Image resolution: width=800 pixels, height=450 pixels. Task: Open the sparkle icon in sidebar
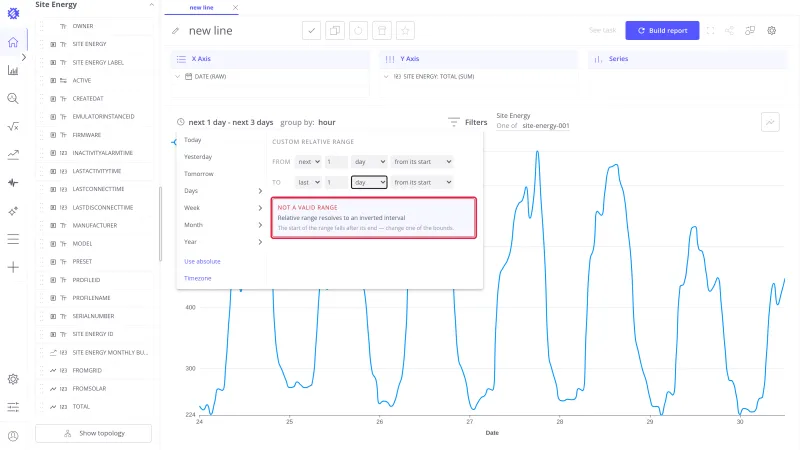tap(13, 211)
